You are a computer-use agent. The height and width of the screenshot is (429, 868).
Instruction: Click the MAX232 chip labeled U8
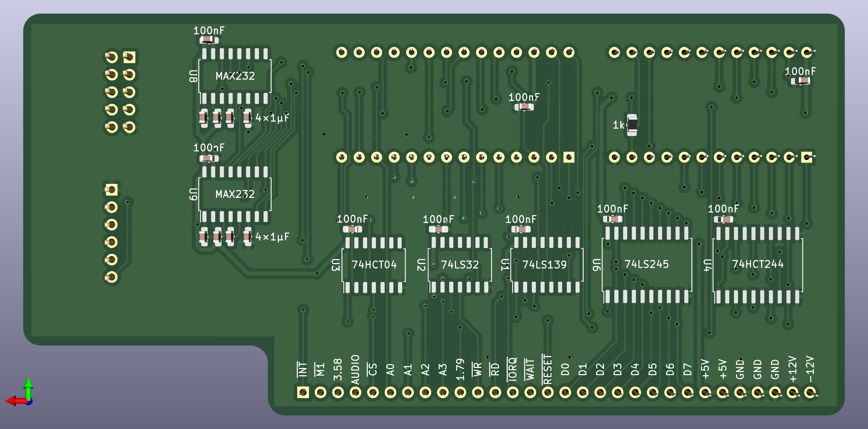(235, 76)
